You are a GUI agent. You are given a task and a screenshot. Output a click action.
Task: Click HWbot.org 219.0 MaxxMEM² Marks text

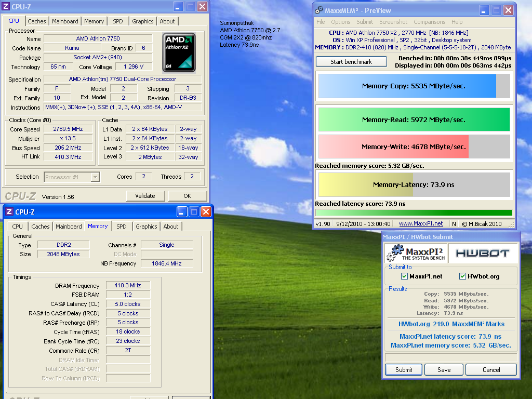pos(451,324)
